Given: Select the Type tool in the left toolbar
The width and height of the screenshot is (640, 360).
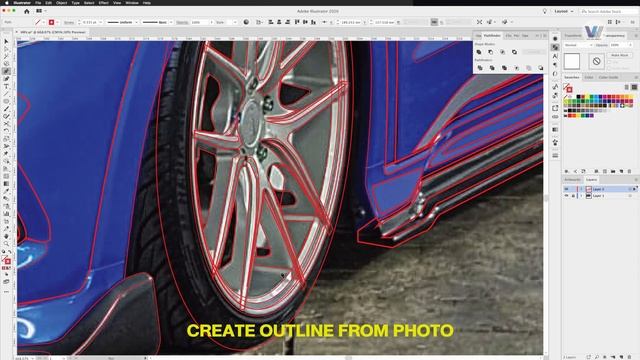Looking at the screenshot, I should pos(6,86).
